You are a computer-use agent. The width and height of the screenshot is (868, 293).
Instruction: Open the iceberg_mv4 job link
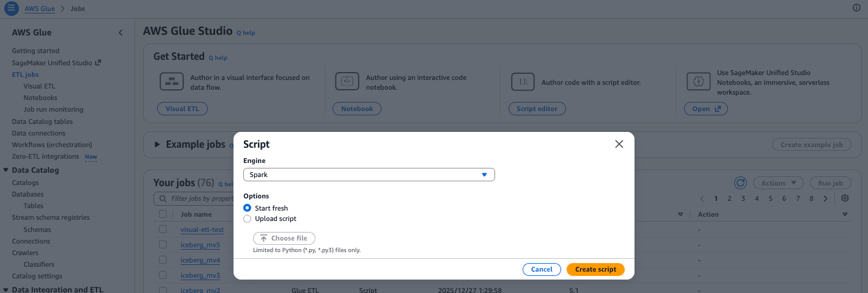click(x=200, y=260)
